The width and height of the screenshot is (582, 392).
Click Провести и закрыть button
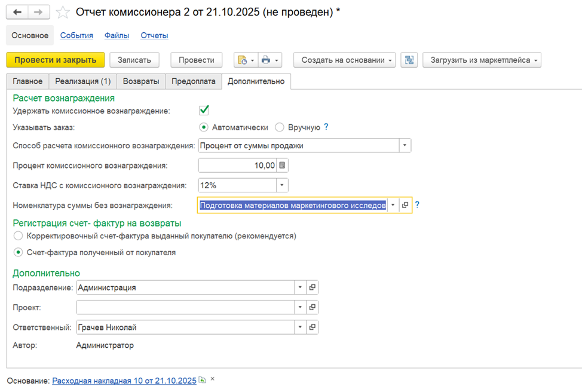tap(56, 60)
